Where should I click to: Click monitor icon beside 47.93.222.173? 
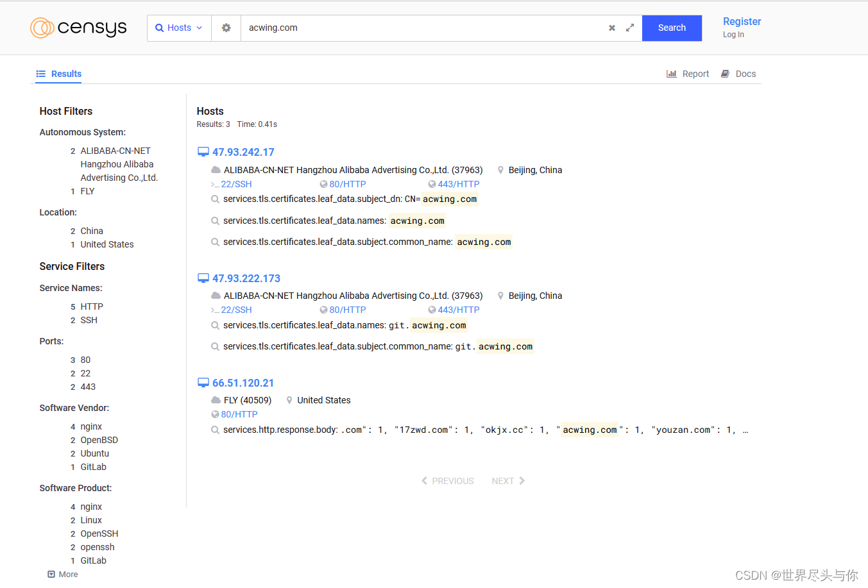203,278
